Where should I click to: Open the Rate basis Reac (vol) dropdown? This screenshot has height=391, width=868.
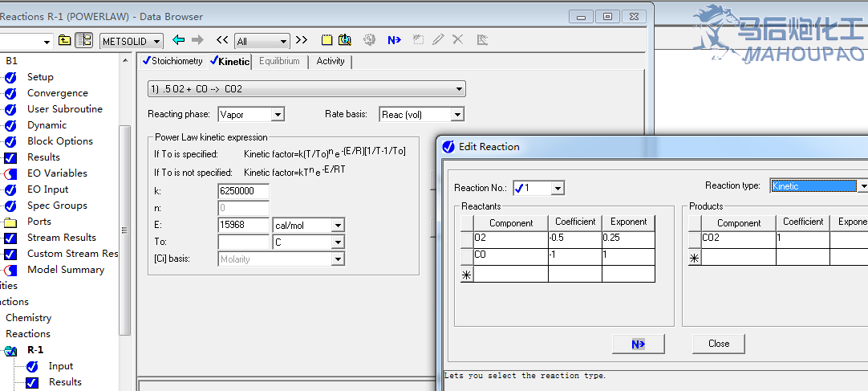[457, 115]
